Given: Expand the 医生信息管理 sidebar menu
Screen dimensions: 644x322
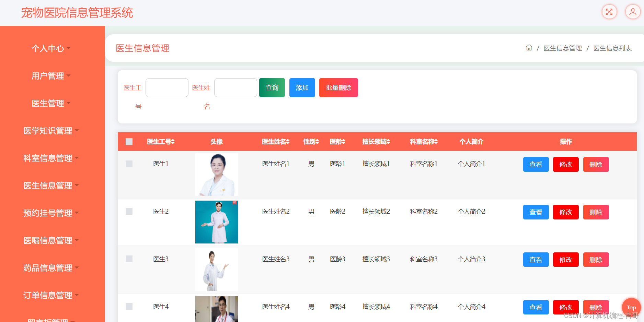Looking at the screenshot, I should (x=51, y=185).
